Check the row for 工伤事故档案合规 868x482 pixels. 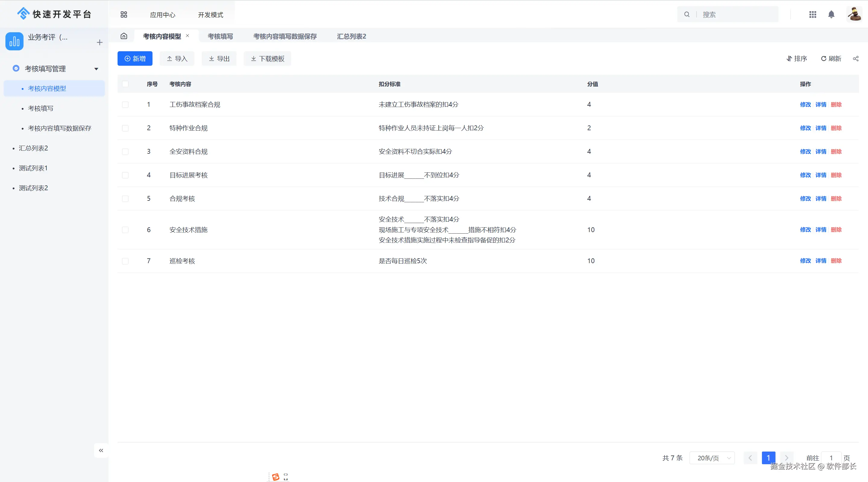coord(125,105)
